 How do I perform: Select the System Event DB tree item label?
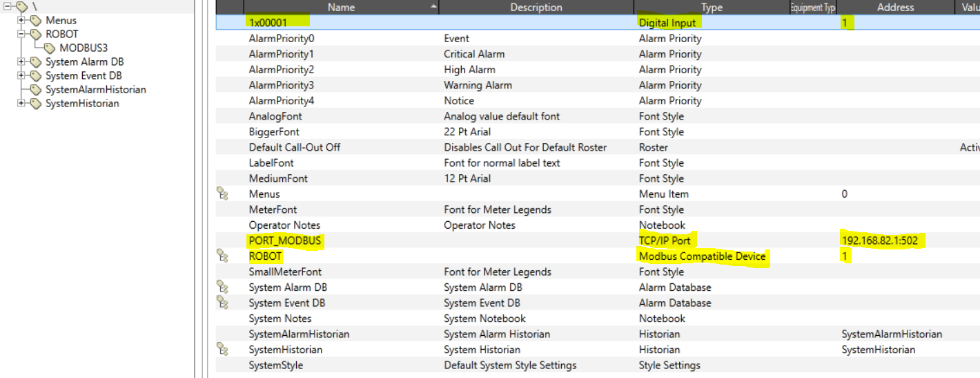point(84,76)
